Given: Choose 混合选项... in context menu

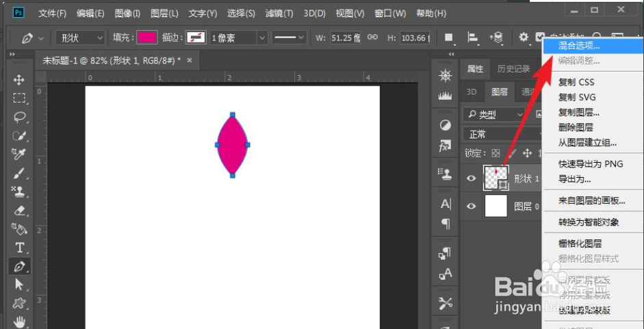Looking at the screenshot, I should tap(593, 46).
